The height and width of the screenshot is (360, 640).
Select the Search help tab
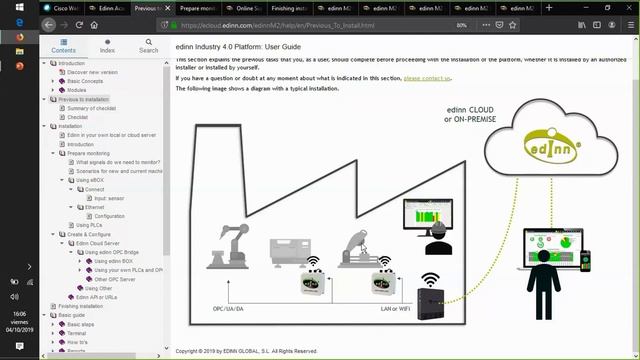149,46
